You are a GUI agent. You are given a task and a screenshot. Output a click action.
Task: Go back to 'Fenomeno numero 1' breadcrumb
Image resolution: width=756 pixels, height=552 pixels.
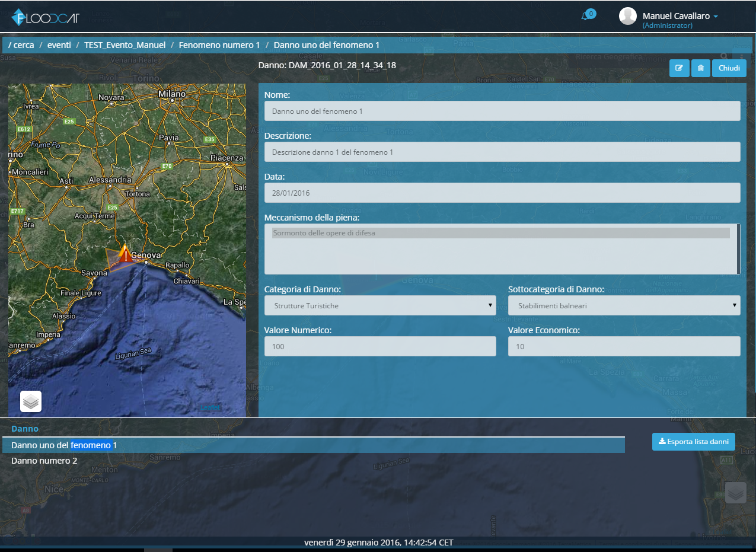pos(219,45)
